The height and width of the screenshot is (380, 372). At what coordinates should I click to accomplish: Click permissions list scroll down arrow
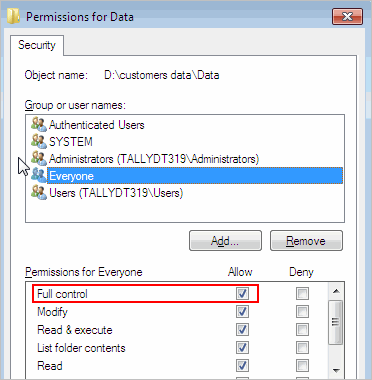click(x=336, y=370)
